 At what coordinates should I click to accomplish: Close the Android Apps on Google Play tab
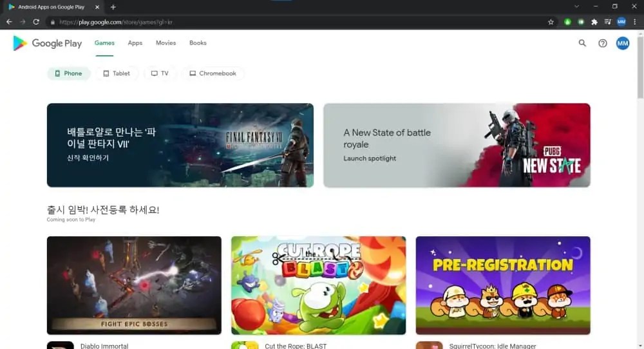click(97, 7)
